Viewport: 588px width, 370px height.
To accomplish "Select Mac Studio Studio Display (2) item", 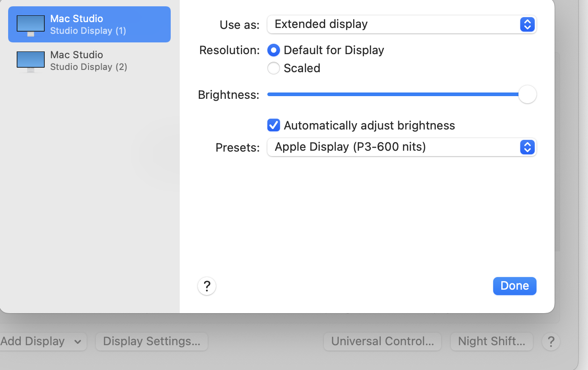I will 89,61.
